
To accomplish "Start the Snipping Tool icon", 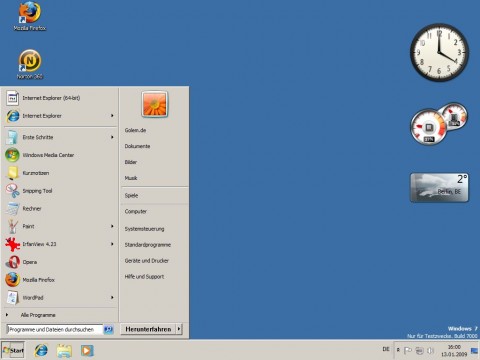I will tap(13, 191).
